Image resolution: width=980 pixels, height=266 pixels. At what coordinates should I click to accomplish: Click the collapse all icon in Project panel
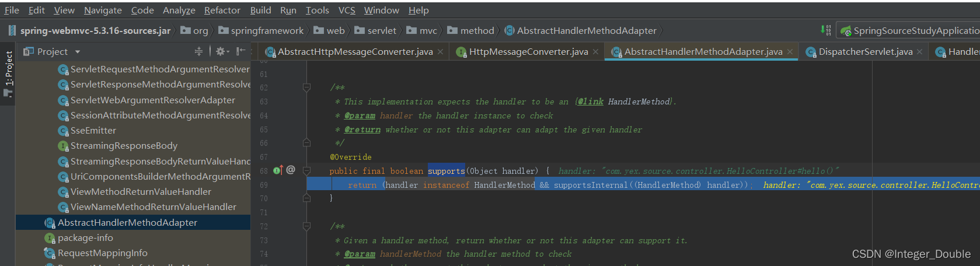click(x=198, y=51)
